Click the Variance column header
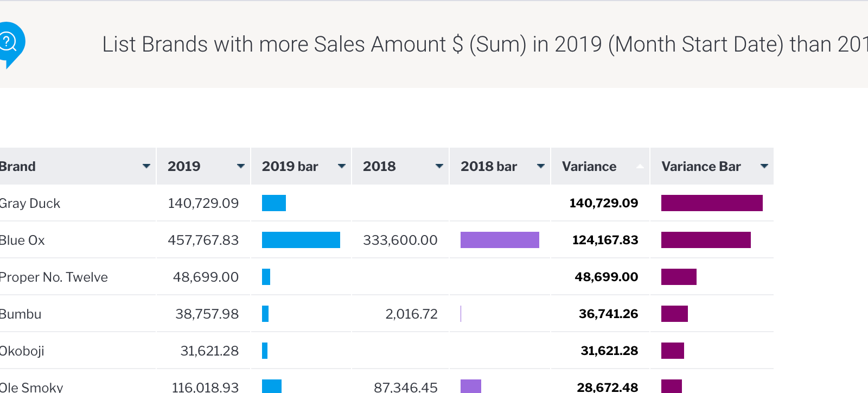This screenshot has width=868, height=393. [x=589, y=167]
